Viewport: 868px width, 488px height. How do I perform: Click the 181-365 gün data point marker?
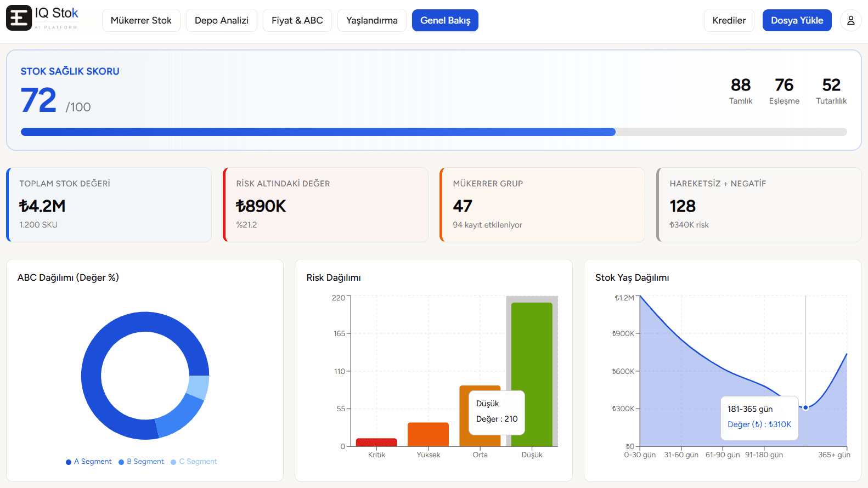click(805, 407)
